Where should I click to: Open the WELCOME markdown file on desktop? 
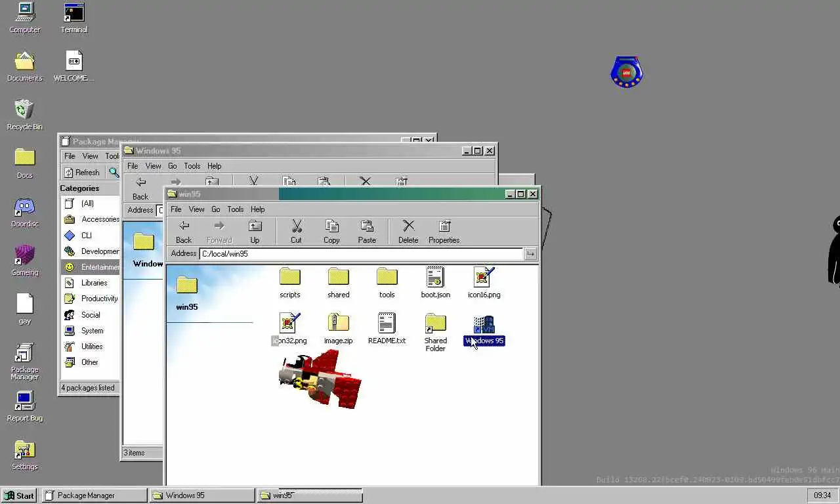click(x=73, y=66)
